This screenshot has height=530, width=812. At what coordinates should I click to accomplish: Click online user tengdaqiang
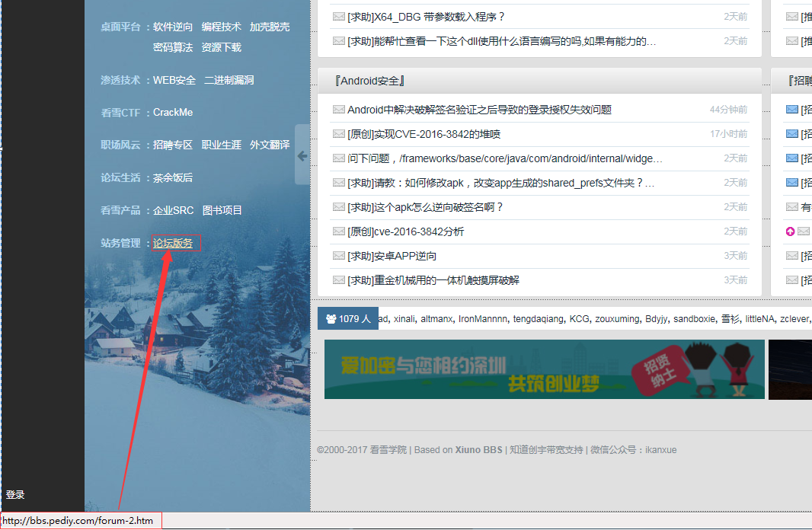click(x=538, y=319)
